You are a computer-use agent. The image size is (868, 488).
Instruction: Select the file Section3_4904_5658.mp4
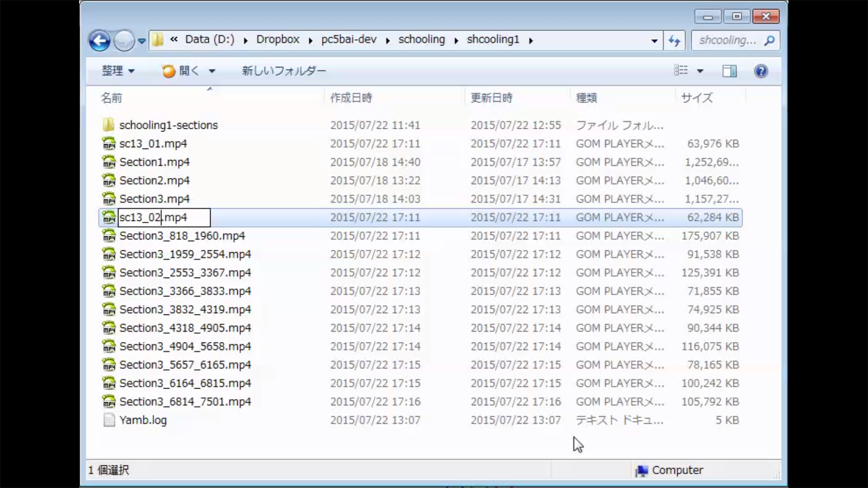click(x=185, y=346)
